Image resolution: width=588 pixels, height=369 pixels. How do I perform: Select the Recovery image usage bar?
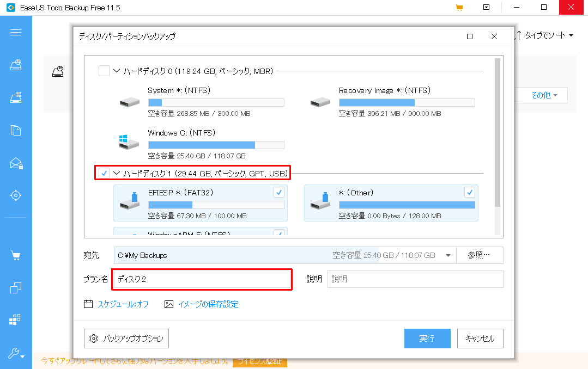(x=407, y=103)
